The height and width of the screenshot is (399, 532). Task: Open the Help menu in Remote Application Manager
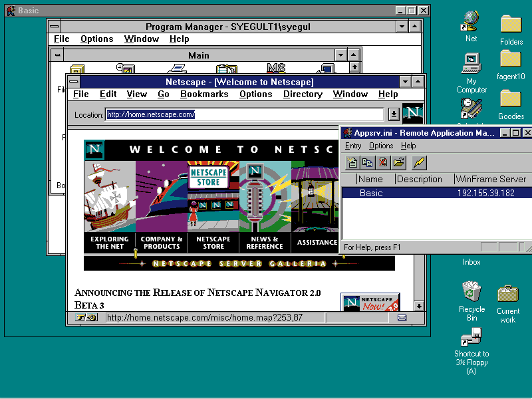408,146
